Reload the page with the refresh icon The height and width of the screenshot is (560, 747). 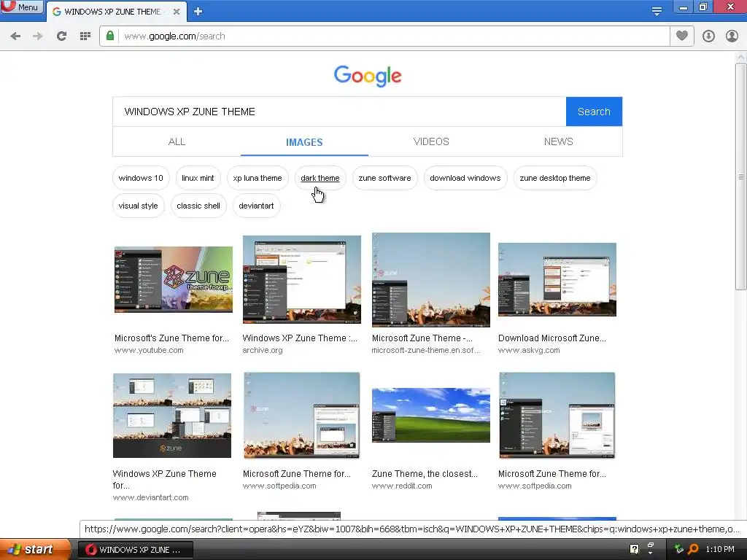point(61,36)
